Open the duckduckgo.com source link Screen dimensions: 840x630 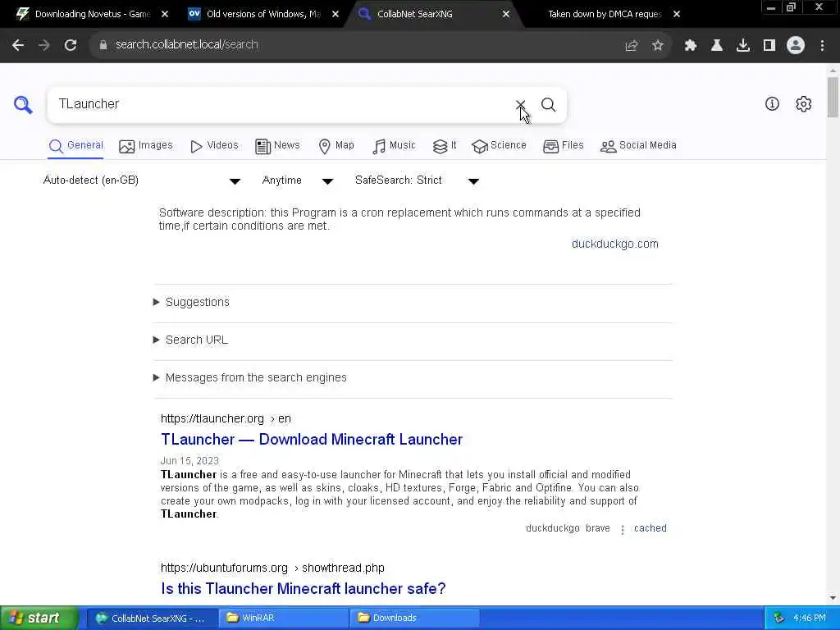[614, 244]
